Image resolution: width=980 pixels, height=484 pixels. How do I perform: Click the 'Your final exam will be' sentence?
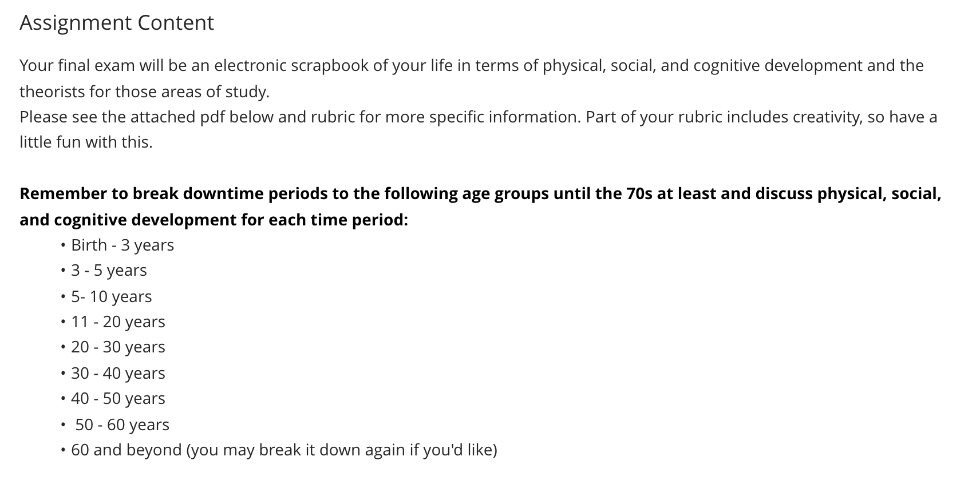(472, 65)
